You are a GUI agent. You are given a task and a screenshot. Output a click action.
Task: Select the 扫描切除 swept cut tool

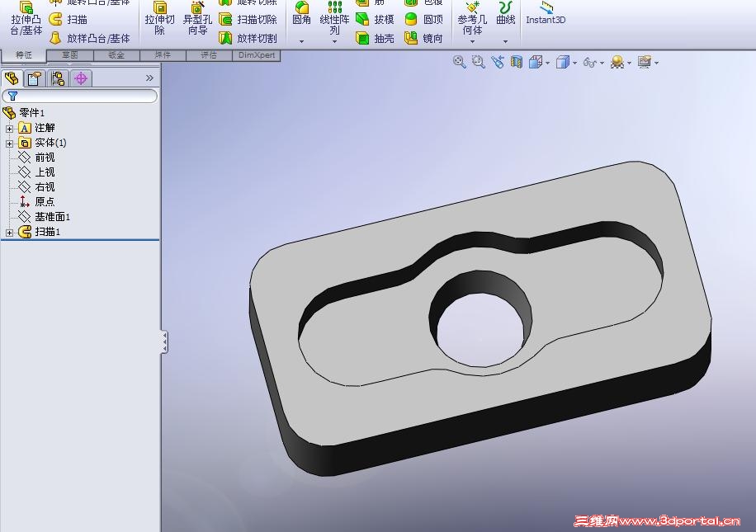pyautogui.click(x=248, y=19)
